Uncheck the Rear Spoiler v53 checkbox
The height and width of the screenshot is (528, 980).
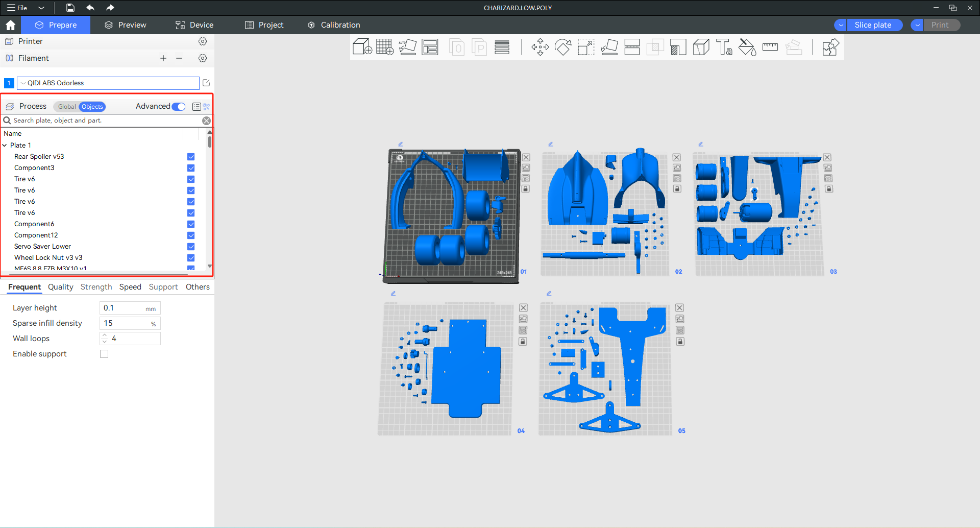pyautogui.click(x=191, y=157)
